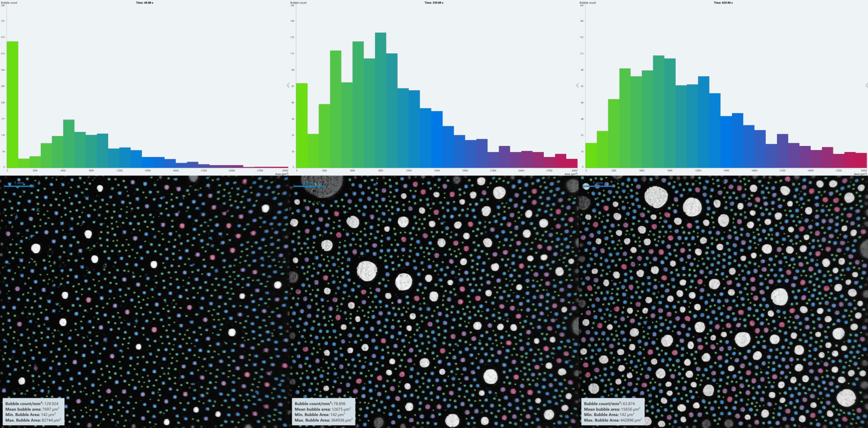The height and width of the screenshot is (428, 868).
Task: Click 'Bubble count' axis label of first histogram
Action: (9, 3)
